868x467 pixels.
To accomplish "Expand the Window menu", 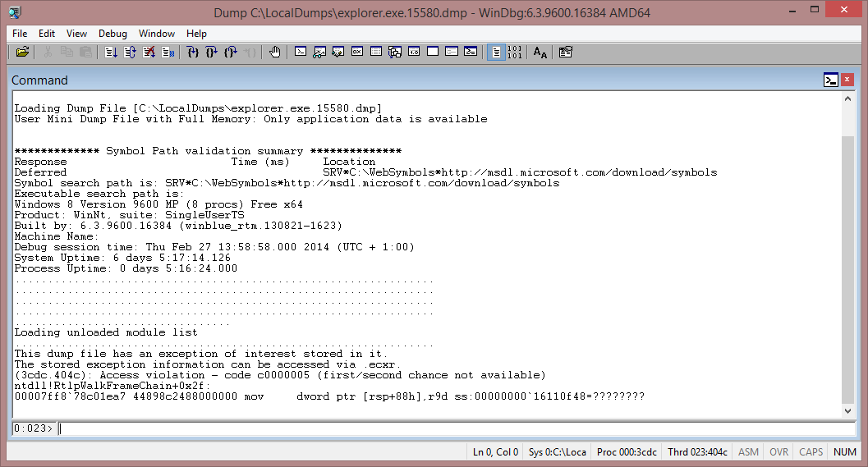I will click(156, 34).
